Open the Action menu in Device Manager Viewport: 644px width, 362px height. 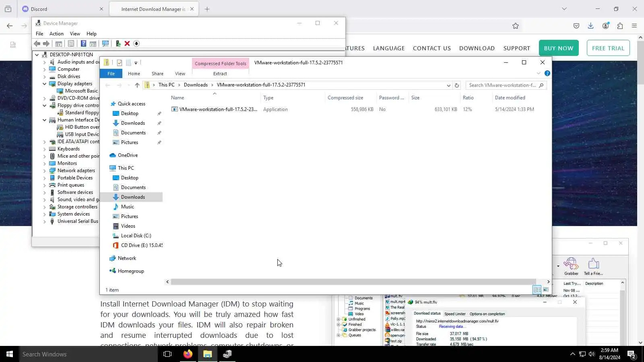tap(56, 34)
